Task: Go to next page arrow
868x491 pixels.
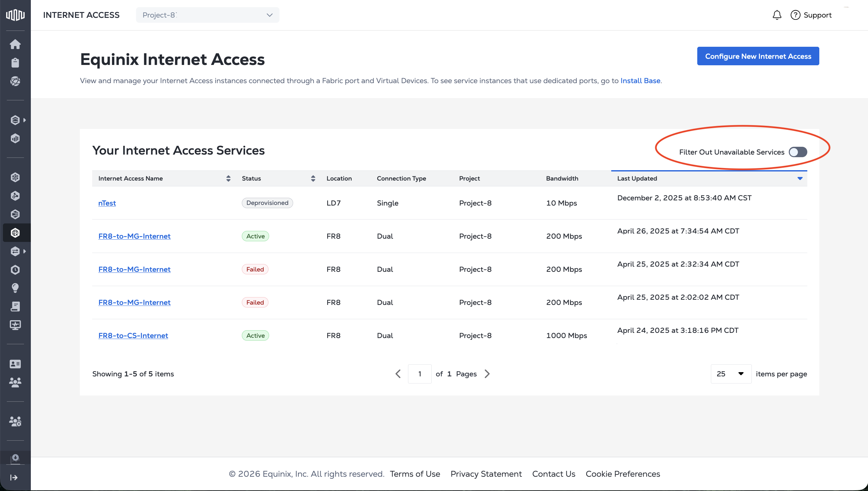Action: (487, 374)
